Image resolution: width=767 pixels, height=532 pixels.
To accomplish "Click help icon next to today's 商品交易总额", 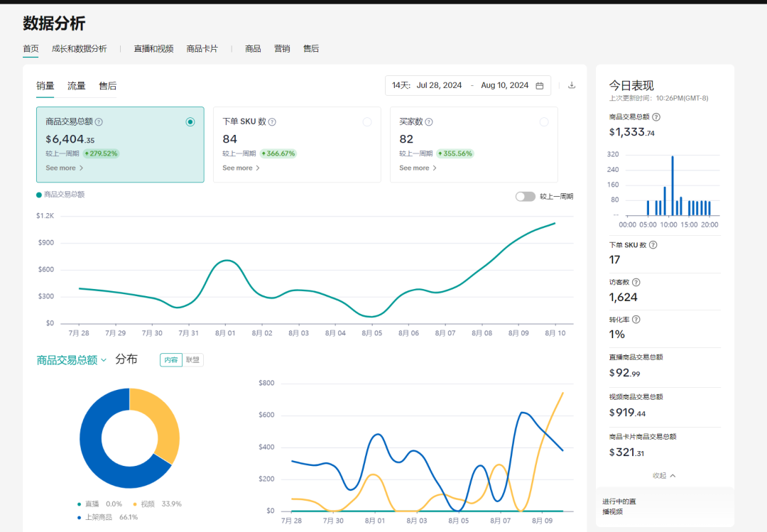I will point(656,117).
